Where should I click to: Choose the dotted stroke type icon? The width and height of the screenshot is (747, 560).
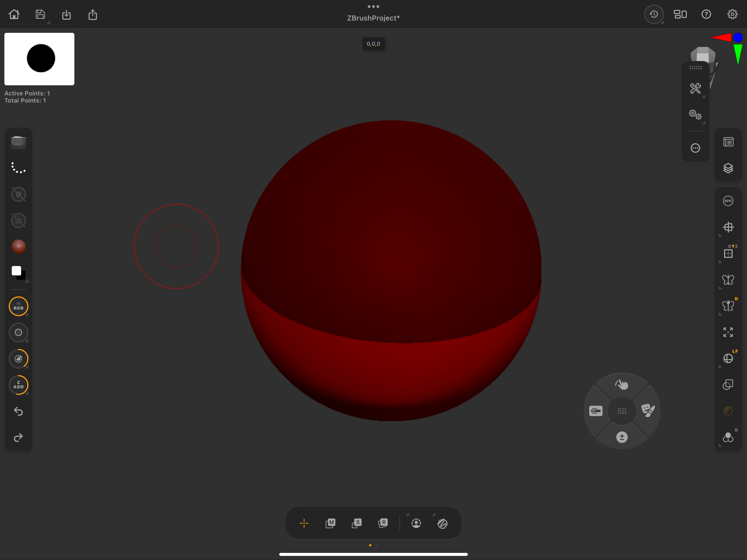tap(19, 168)
